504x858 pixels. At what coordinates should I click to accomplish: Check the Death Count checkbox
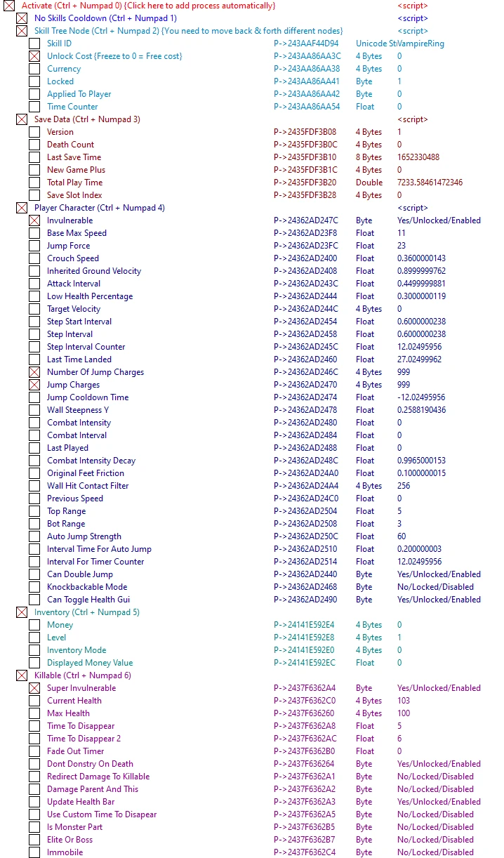pyautogui.click(x=34, y=145)
